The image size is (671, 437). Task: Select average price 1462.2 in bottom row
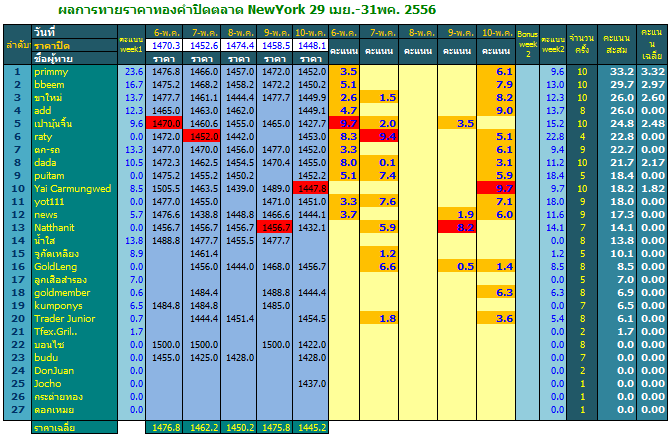[x=202, y=428]
